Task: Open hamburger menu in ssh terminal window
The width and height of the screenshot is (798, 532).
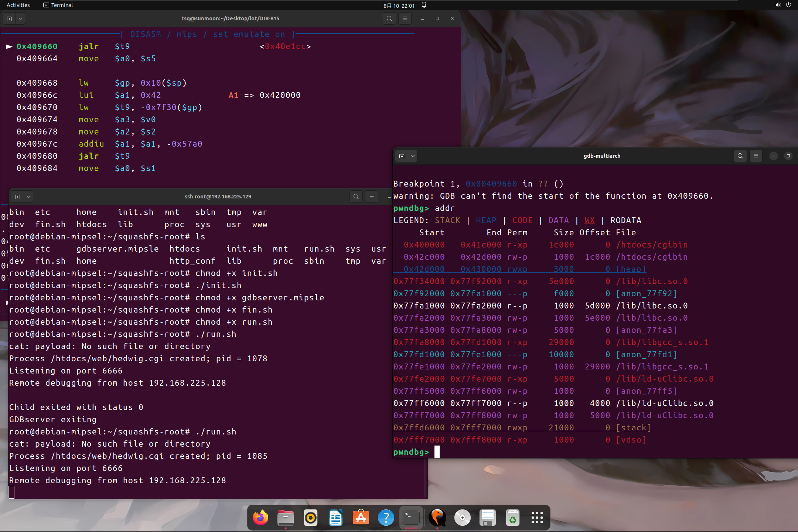Action: pyautogui.click(x=372, y=197)
